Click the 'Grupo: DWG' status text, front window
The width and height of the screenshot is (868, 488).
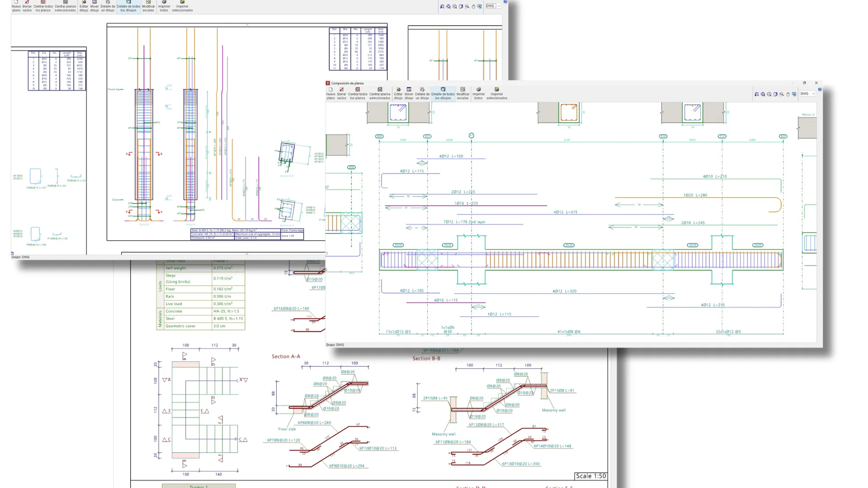(335, 345)
